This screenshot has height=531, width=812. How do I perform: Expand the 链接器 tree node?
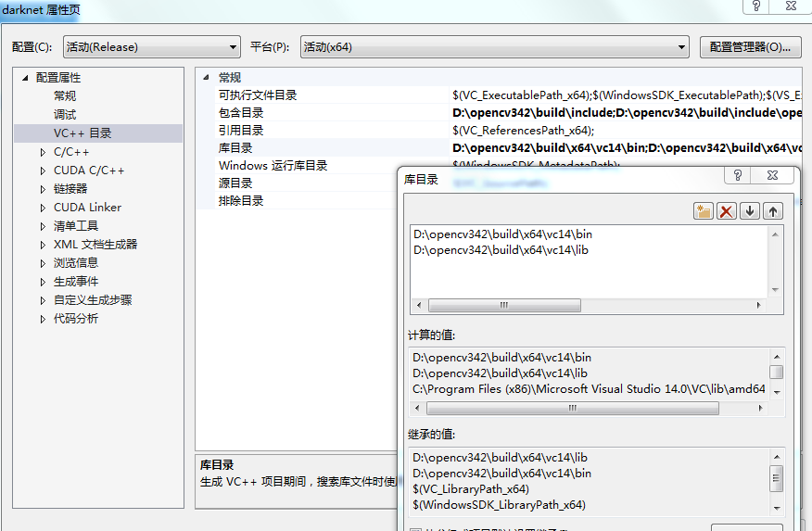tap(43, 189)
